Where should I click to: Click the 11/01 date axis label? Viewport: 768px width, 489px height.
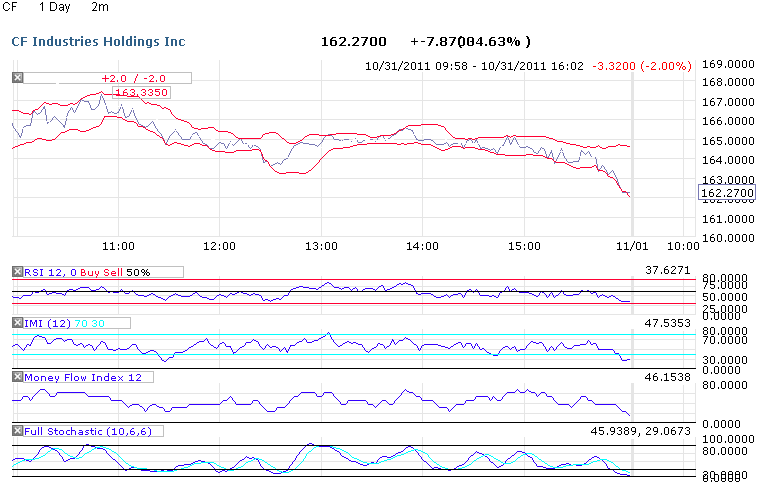coord(632,246)
